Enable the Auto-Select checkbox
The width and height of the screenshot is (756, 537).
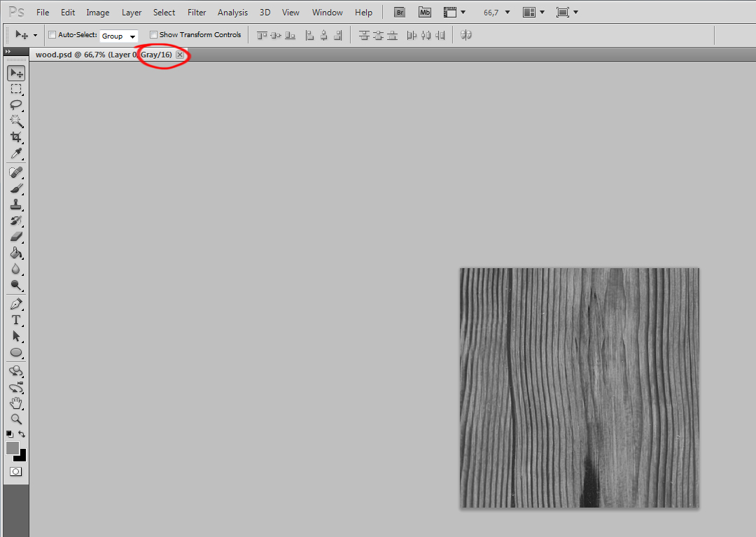[x=52, y=35]
